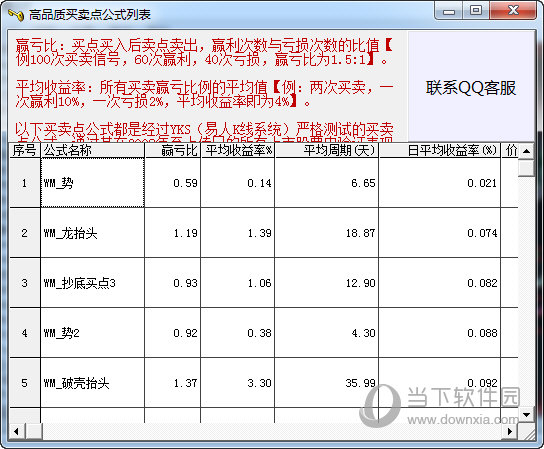544x449 pixels.
Task: Click the 联系QQ客服 button
Action: pos(471,87)
